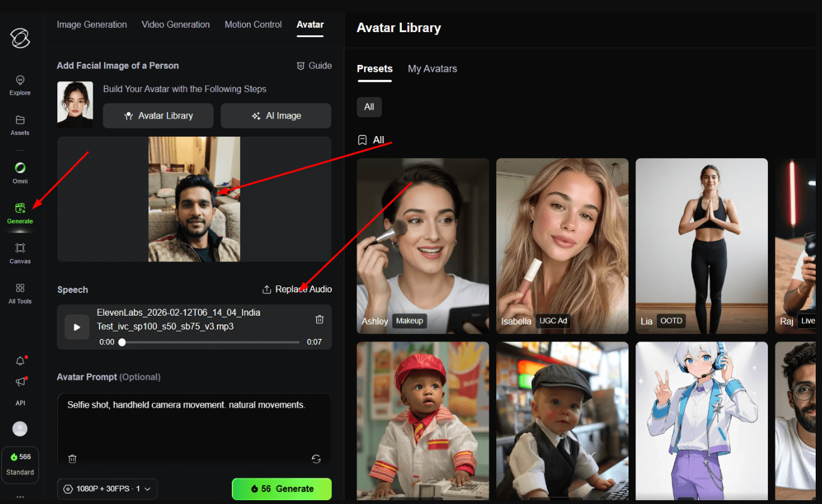This screenshot has height=504, width=822.
Task: Click the audio playback progress slider
Action: 210,342
